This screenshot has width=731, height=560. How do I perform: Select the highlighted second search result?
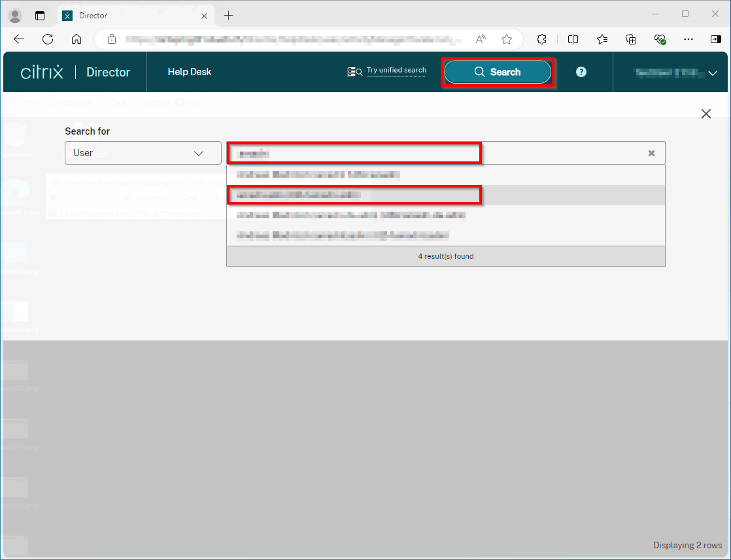pyautogui.click(x=354, y=195)
